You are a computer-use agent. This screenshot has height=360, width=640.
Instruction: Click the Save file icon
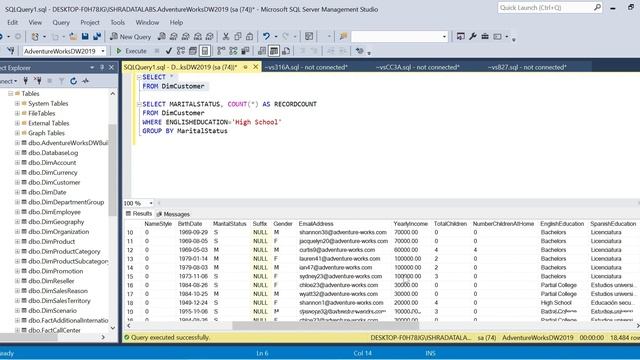click(x=85, y=37)
